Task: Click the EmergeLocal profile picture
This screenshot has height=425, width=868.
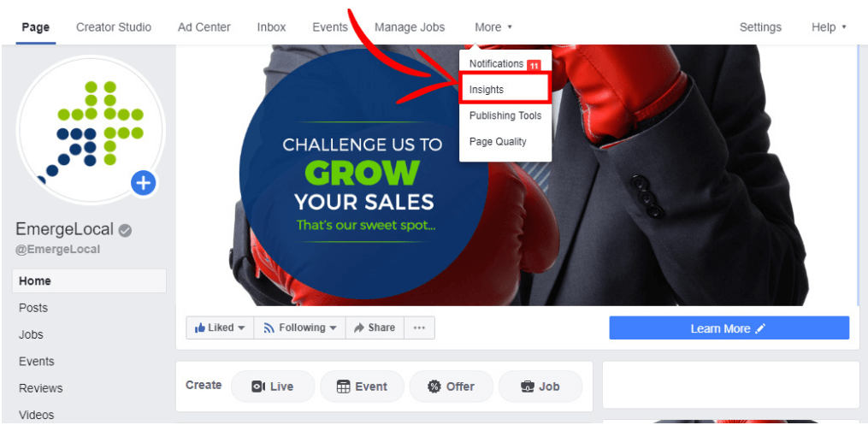Action: coord(92,130)
